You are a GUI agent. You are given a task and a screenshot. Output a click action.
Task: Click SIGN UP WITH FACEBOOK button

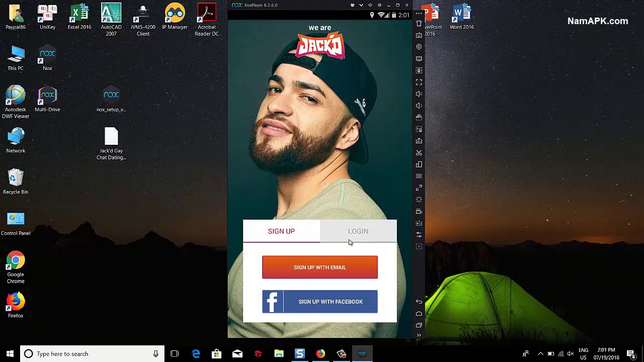pyautogui.click(x=320, y=302)
